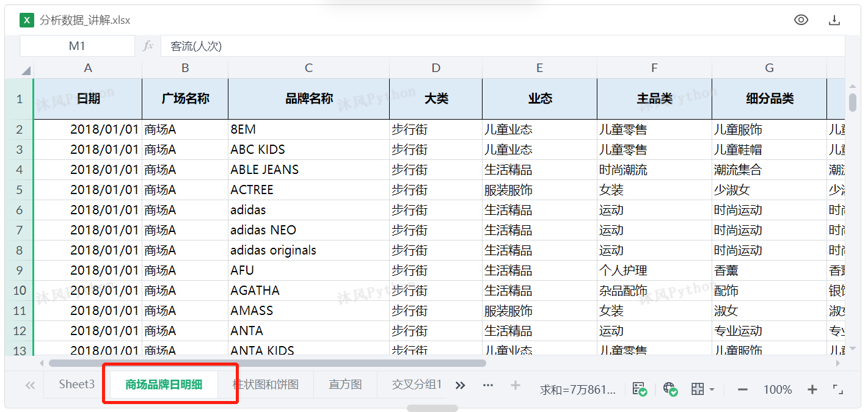Select column F header
Image resolution: width=868 pixels, height=412 pixels.
654,68
